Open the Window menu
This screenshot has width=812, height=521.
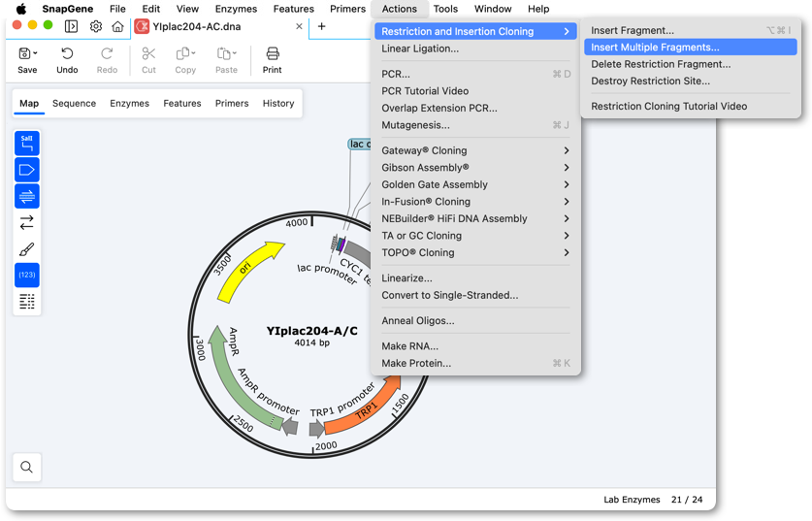[493, 9]
